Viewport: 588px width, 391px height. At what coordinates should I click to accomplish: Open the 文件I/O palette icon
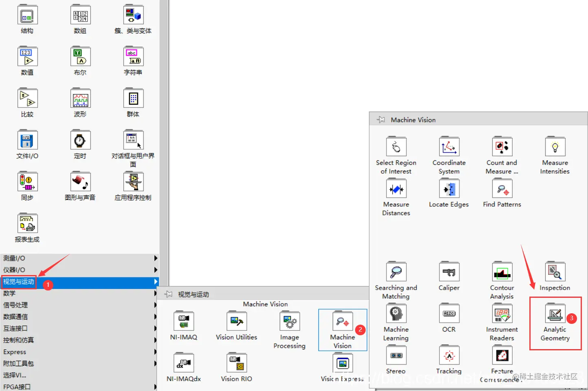pyautogui.click(x=27, y=140)
